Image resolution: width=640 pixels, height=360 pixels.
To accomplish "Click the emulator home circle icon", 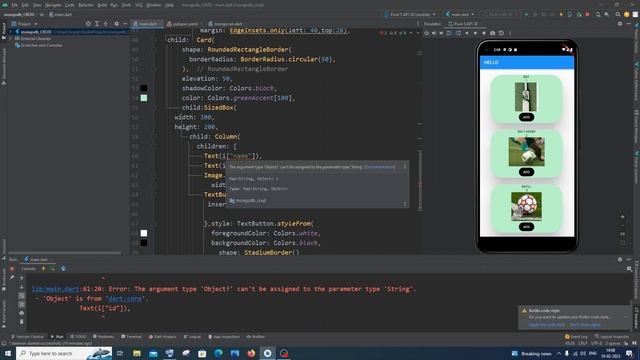I will (476, 33).
